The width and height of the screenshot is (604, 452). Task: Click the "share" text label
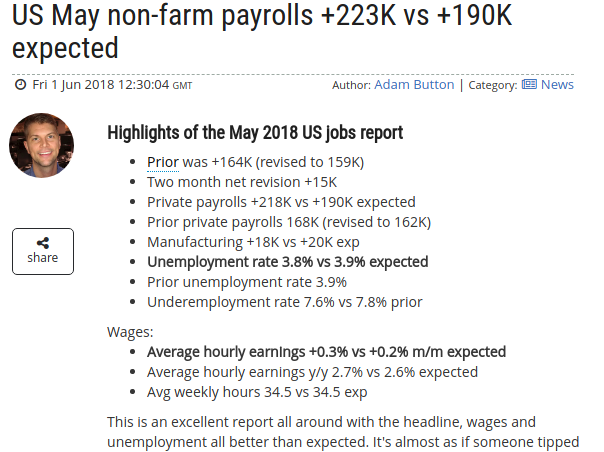pos(43,258)
